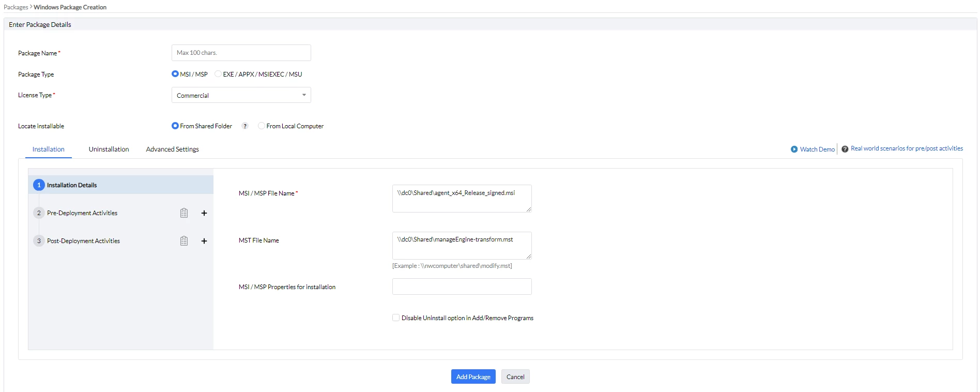
Task: Click the example path text below MST field
Action: pyautogui.click(x=452, y=266)
